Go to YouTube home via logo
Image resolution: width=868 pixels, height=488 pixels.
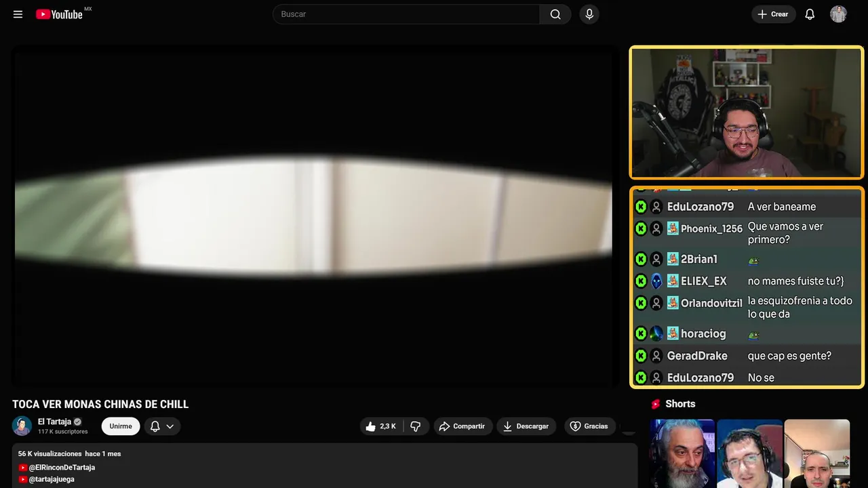(59, 14)
